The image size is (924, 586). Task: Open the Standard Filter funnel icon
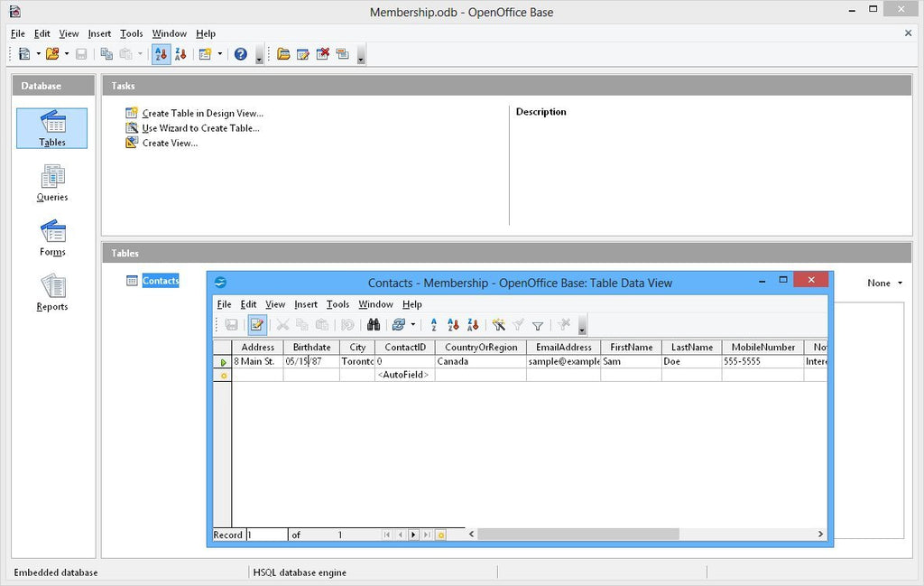coord(537,325)
